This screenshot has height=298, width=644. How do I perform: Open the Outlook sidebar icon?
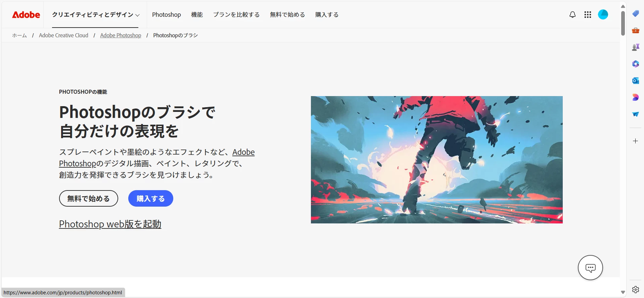(636, 81)
